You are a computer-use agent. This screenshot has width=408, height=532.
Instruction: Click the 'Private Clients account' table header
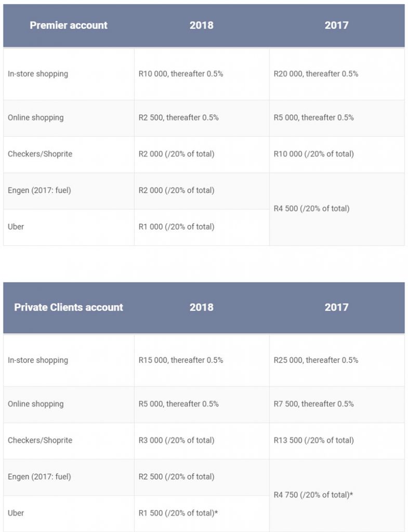point(69,307)
